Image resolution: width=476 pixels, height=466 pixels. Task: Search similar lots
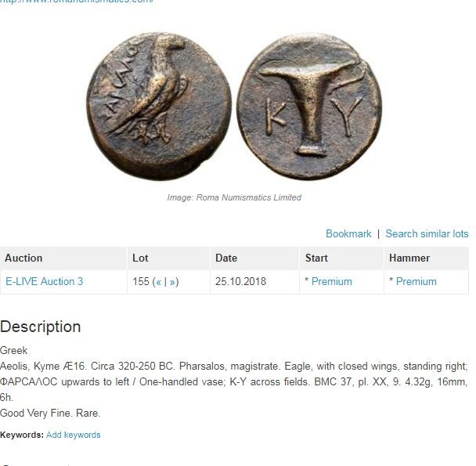(x=427, y=233)
